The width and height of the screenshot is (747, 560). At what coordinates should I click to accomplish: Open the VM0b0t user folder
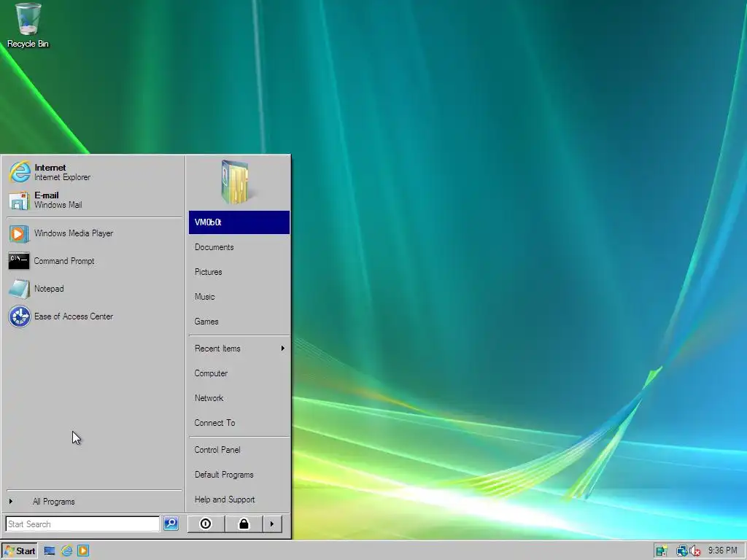pos(239,222)
